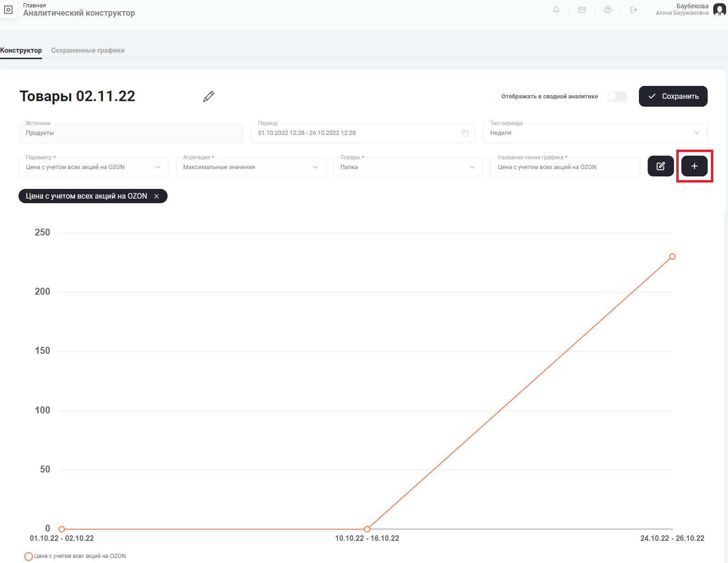Click the app logo icon at top left
The image size is (728, 563).
click(x=8, y=10)
